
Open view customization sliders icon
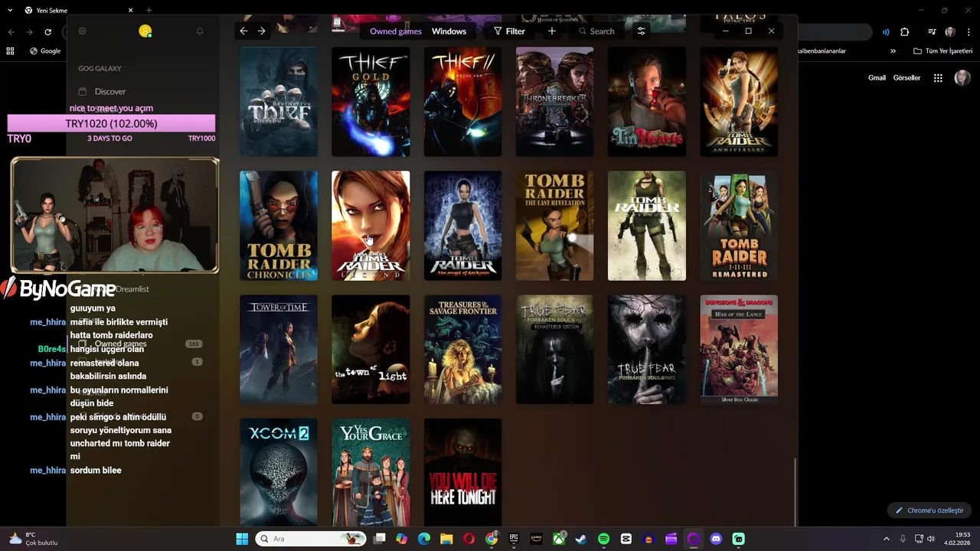click(x=642, y=31)
